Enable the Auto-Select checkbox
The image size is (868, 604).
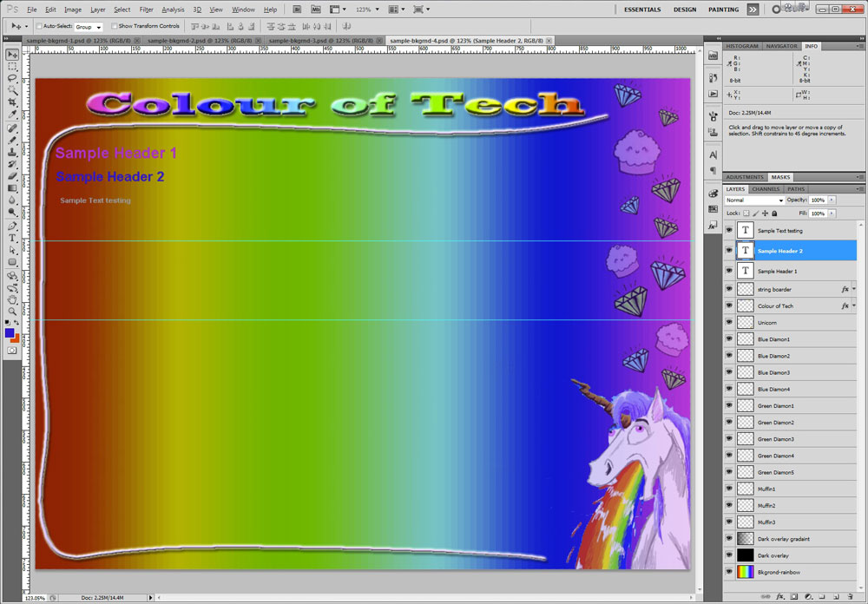[x=39, y=26]
